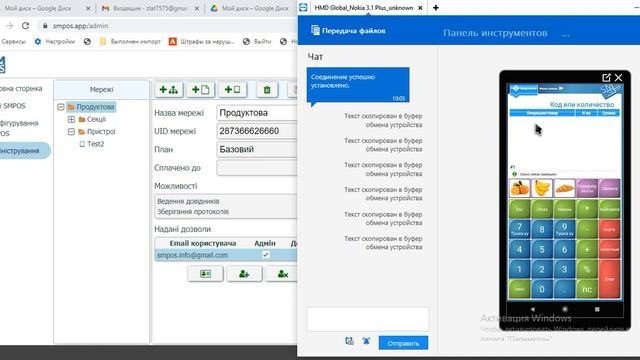Image resolution: width=640 pixels, height=360 pixels.
Task: Click the Мережі panel header
Action: tap(101, 89)
